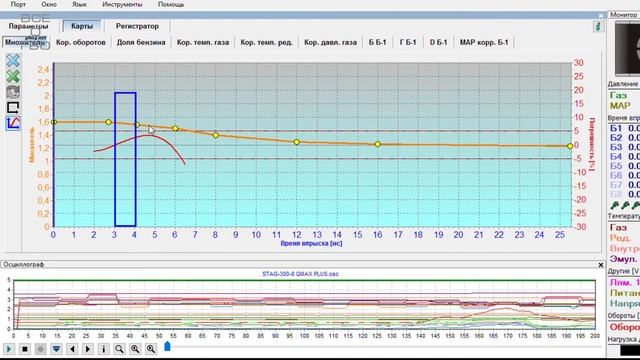This screenshot has width=640, height=360.
Task: Click the first magnifier zoom icon
Action: pyautogui.click(x=119, y=349)
